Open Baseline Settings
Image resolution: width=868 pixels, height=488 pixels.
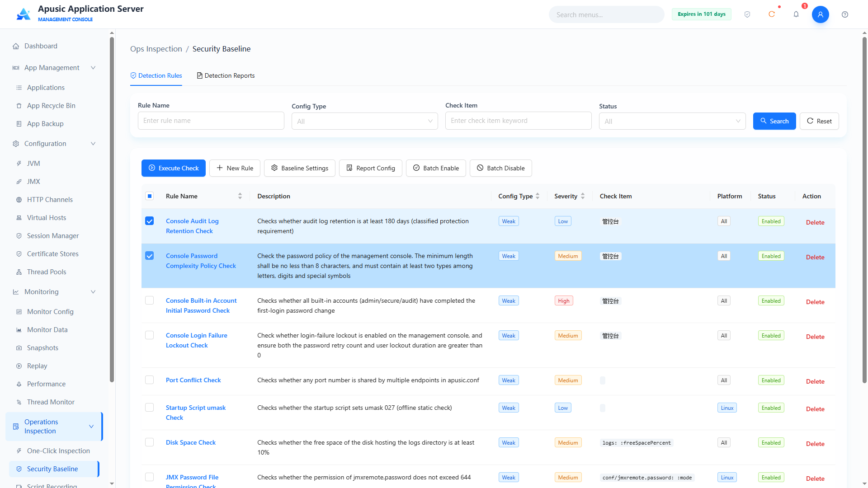[300, 168]
